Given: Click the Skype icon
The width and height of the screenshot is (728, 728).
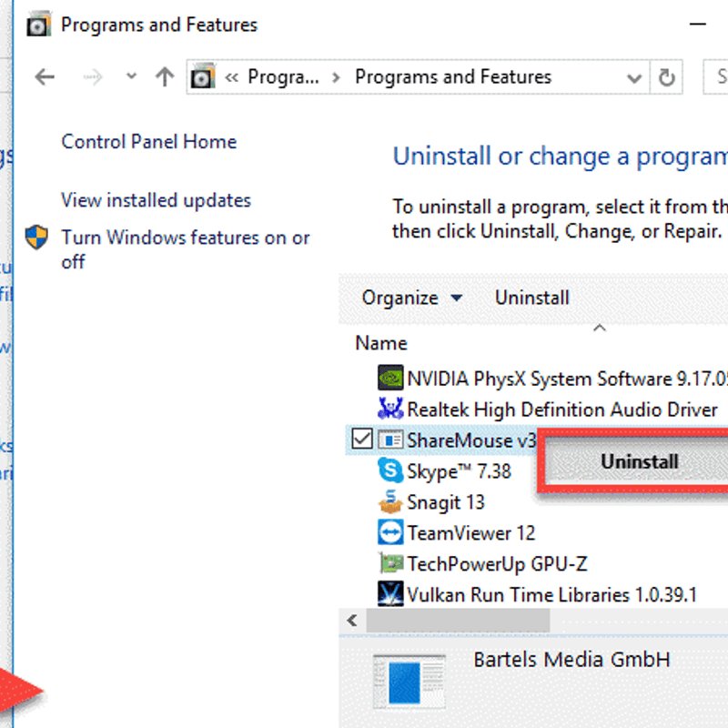Looking at the screenshot, I should coord(390,470).
